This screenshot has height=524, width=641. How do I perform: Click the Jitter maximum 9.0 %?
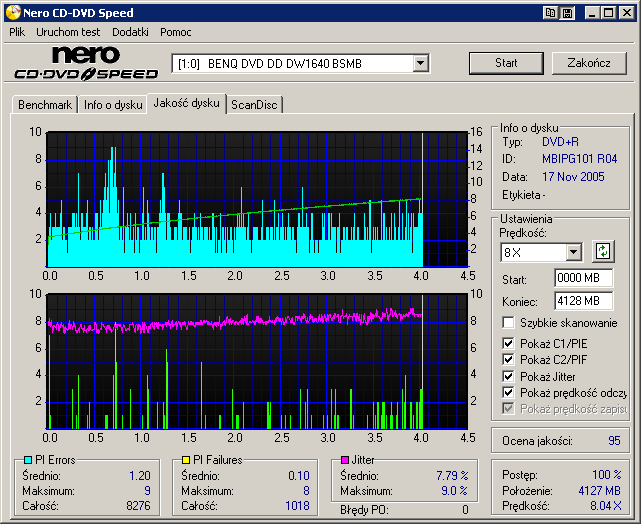454,491
